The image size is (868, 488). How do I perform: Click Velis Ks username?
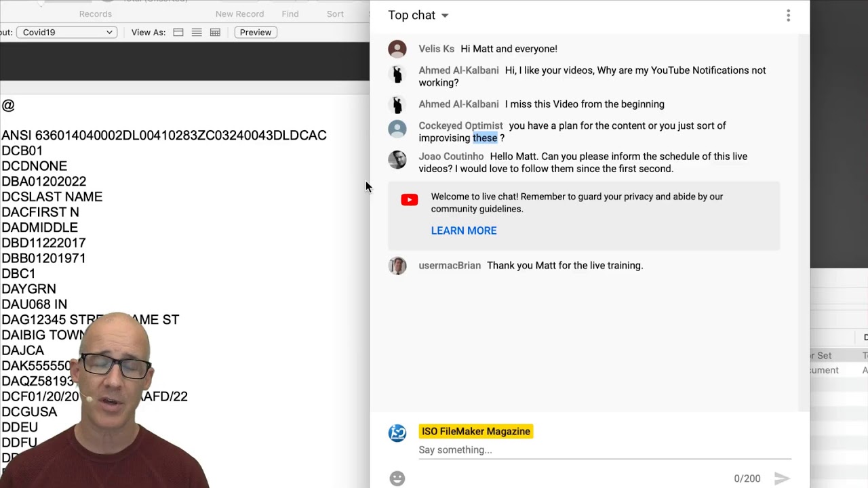(x=437, y=49)
